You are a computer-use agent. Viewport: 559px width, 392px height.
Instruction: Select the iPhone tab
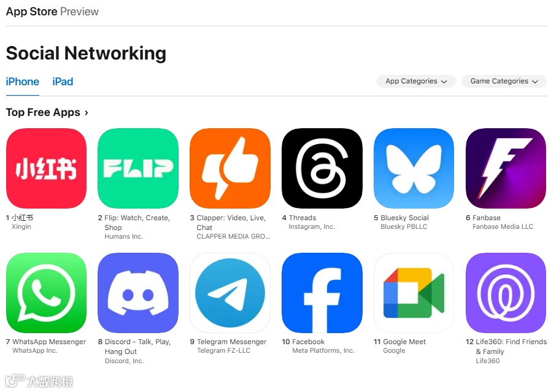tap(23, 82)
